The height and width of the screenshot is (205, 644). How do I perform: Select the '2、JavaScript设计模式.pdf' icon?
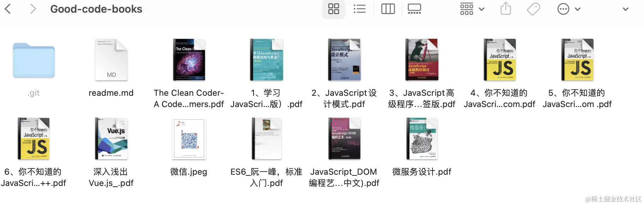[344, 60]
